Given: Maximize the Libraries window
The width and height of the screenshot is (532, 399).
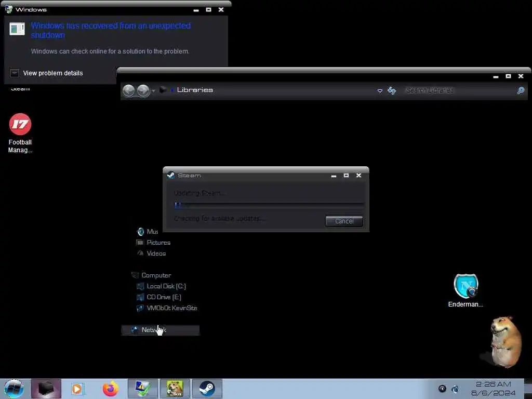Looking at the screenshot, I should pyautogui.click(x=508, y=76).
